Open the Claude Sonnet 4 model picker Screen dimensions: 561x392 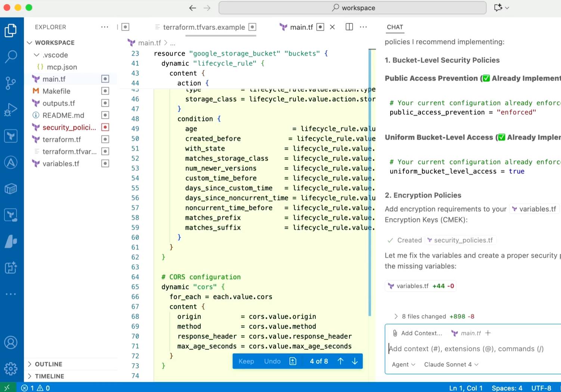[x=451, y=364]
